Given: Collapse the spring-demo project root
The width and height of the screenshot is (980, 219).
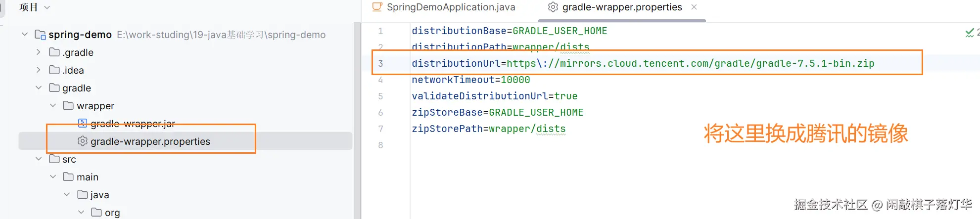Looking at the screenshot, I should (x=25, y=35).
